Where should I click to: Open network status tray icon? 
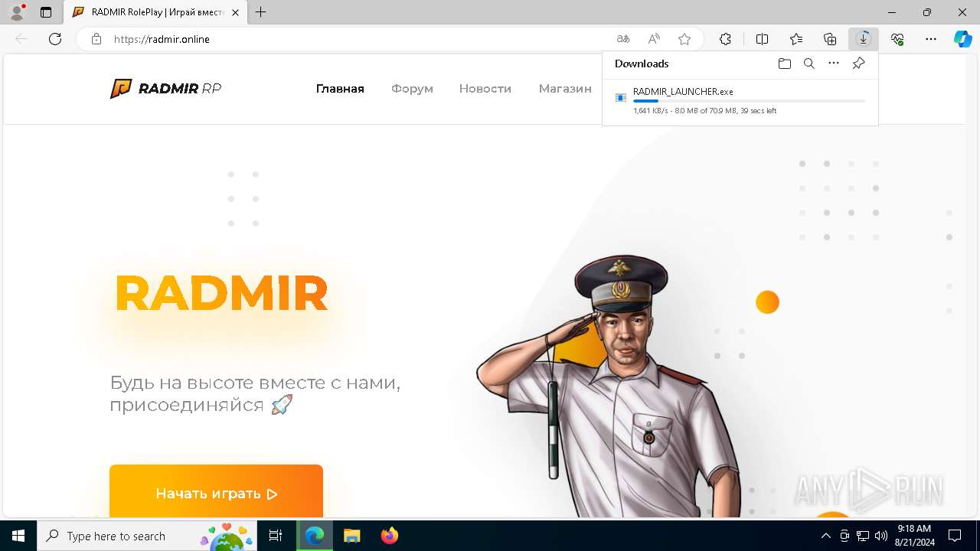point(863,536)
